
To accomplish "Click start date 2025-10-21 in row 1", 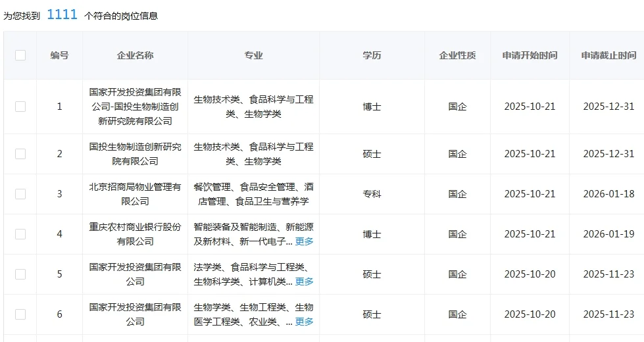I will (x=530, y=107).
